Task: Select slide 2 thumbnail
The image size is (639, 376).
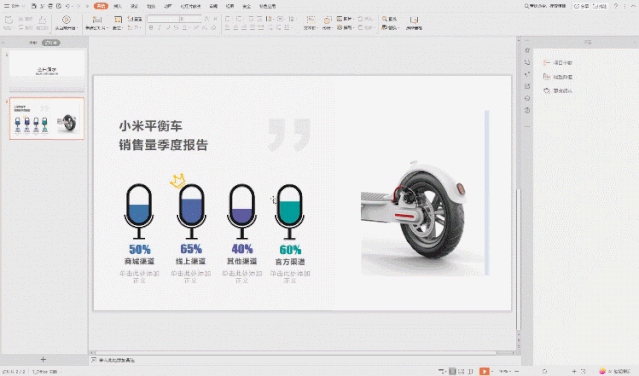Action: pos(47,119)
